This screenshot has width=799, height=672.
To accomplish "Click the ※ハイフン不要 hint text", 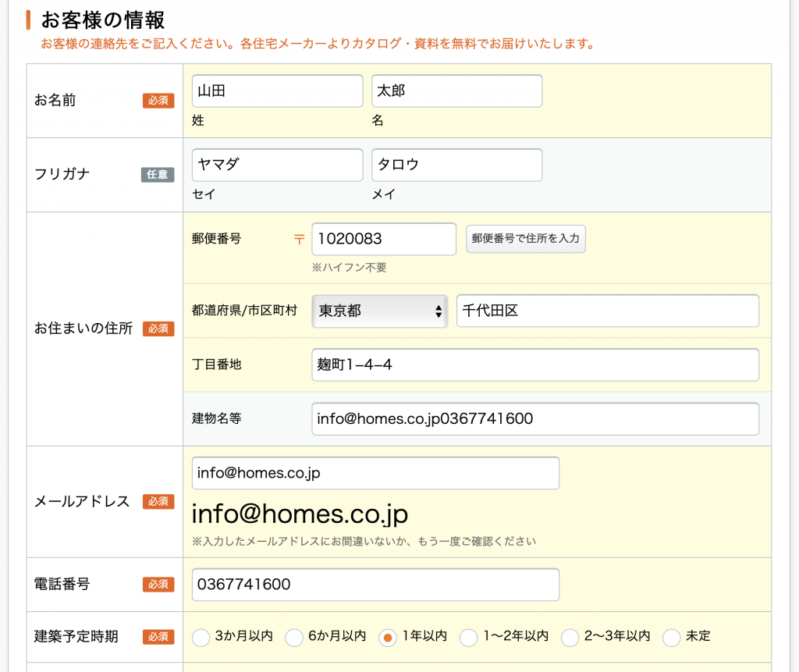I will [349, 267].
